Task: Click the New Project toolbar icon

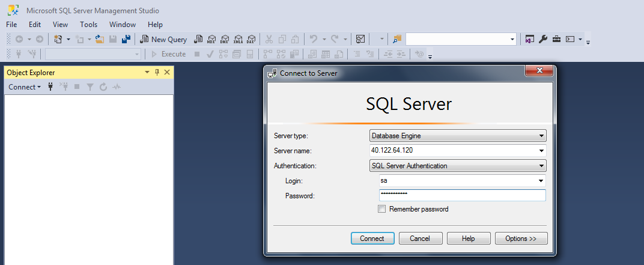Action: click(x=58, y=40)
